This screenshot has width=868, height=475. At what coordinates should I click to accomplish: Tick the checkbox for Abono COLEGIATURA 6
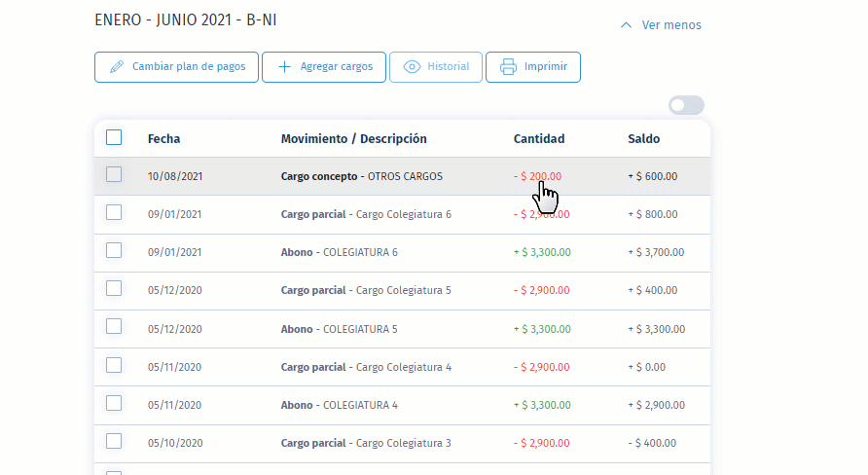pyautogui.click(x=114, y=250)
